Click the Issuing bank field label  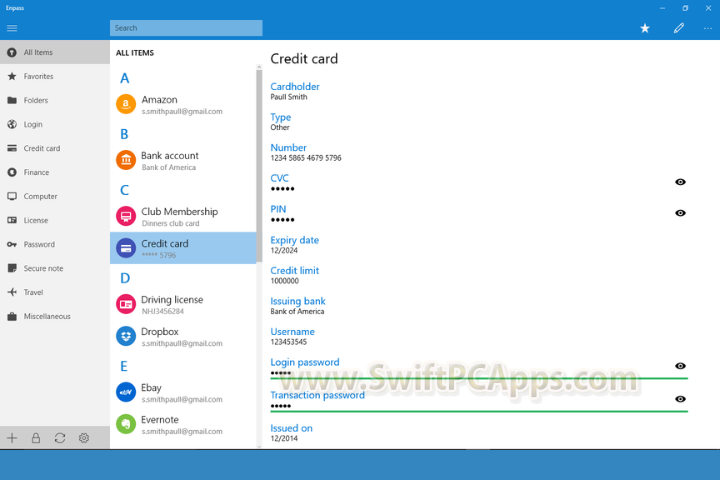point(298,301)
